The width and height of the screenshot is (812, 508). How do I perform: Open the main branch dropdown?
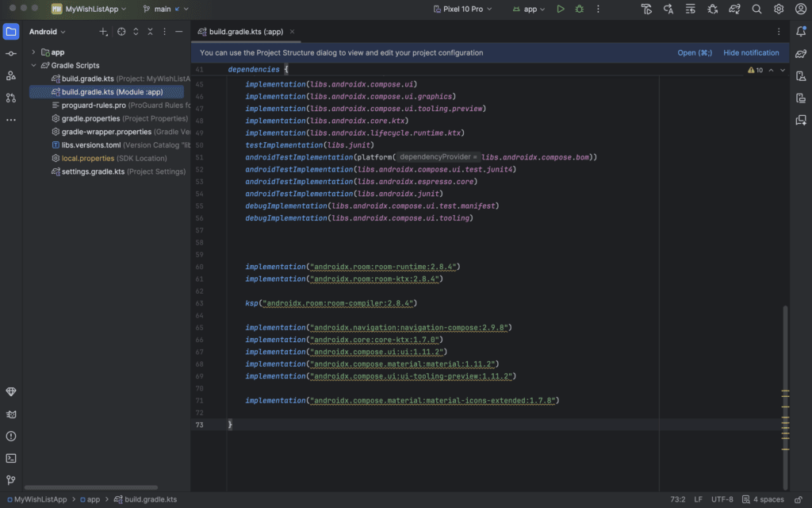[x=166, y=9]
